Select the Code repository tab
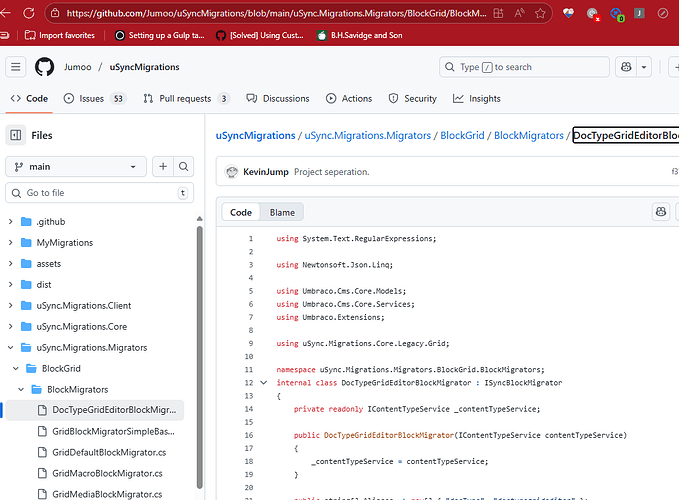Viewport: 679px width, 500px height. (29, 99)
